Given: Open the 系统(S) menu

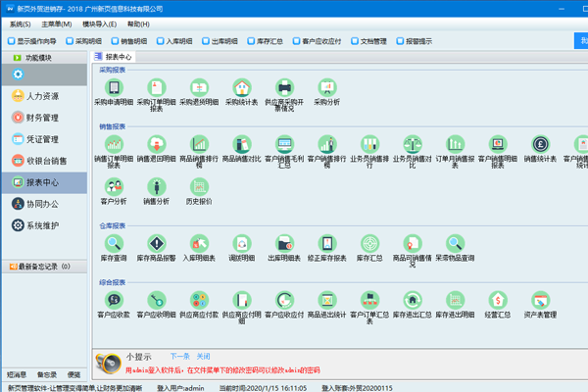Looking at the screenshot, I should tap(21, 24).
